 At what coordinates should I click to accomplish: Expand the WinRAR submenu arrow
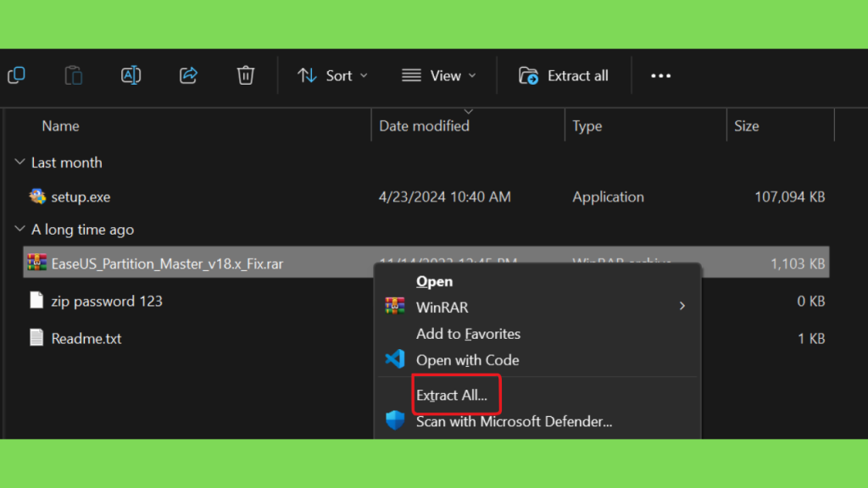point(682,306)
